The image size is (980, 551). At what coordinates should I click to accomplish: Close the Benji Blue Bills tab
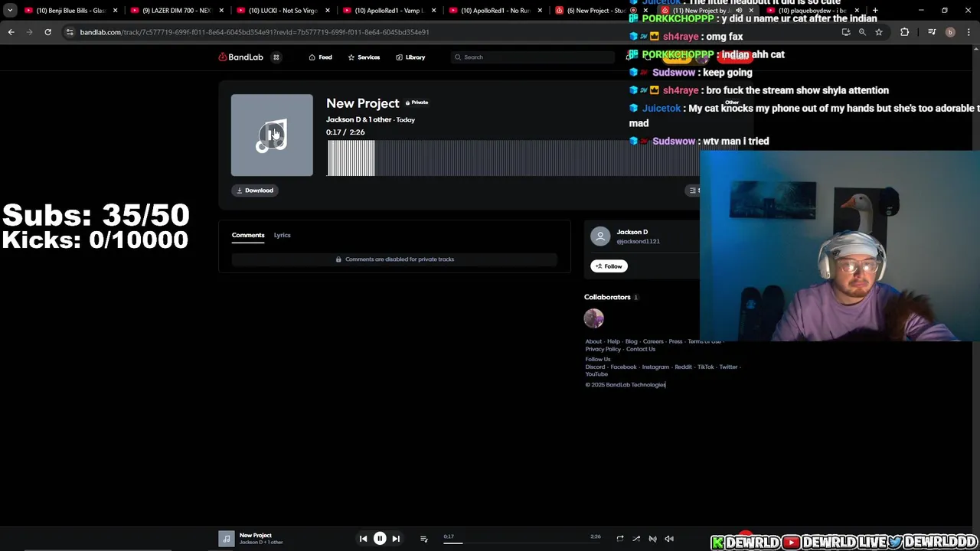[116, 11]
